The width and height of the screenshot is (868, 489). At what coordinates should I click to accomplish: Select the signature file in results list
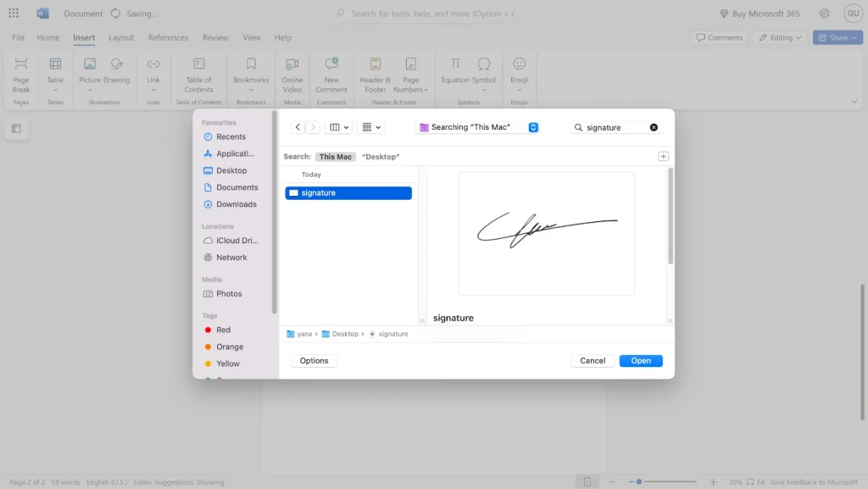pyautogui.click(x=348, y=193)
